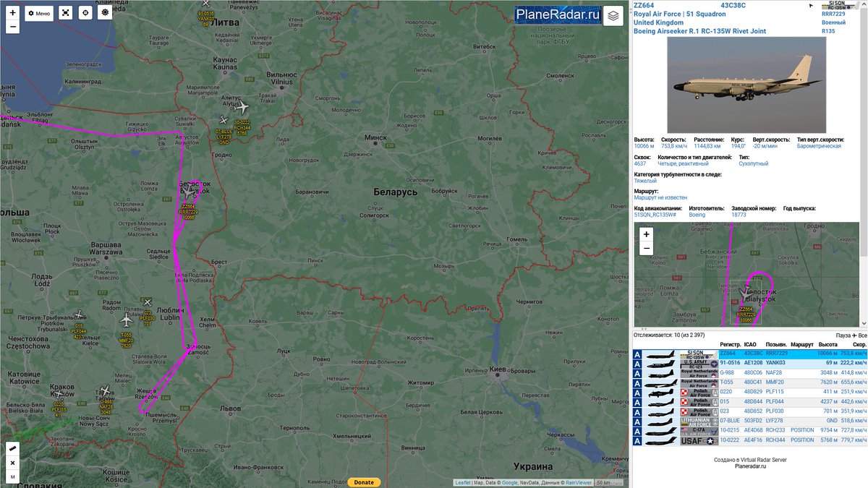This screenshot has height=488, width=868.
Task: Open the Leaflet attribution link
Action: (463, 483)
